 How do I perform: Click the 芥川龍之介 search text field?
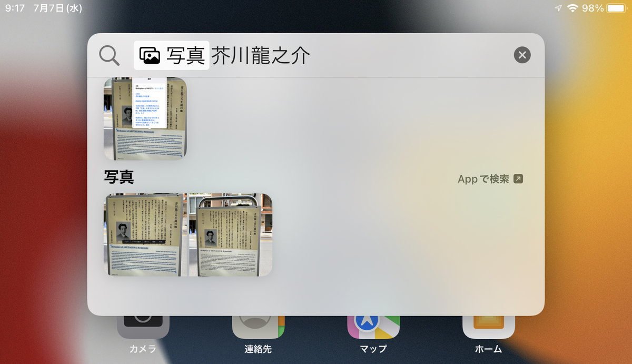tap(261, 55)
